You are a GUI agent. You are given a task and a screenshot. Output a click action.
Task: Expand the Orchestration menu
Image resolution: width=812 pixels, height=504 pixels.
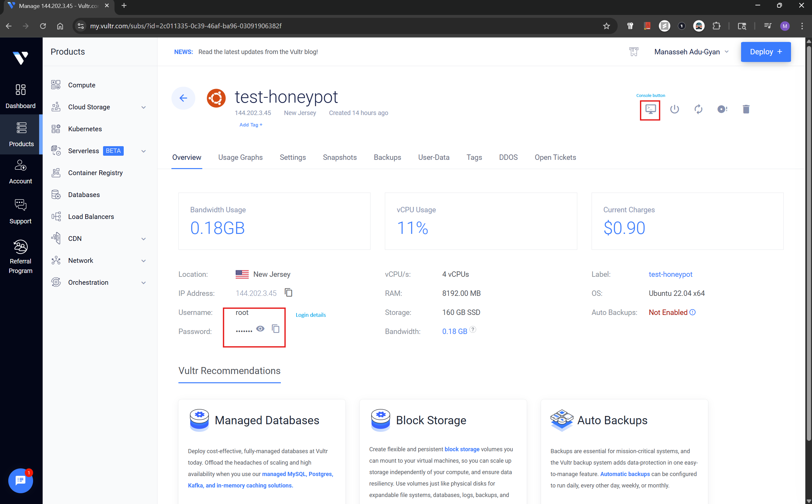[143, 283]
